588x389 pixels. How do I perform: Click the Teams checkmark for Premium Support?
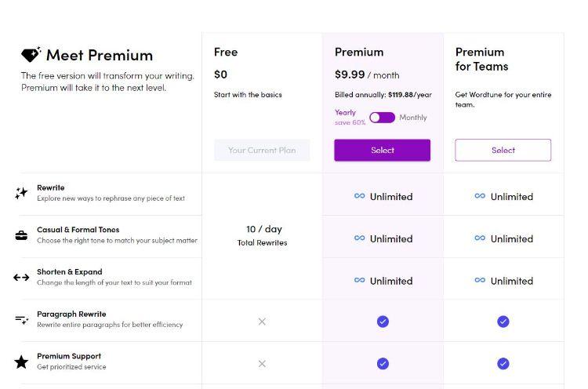point(503,363)
